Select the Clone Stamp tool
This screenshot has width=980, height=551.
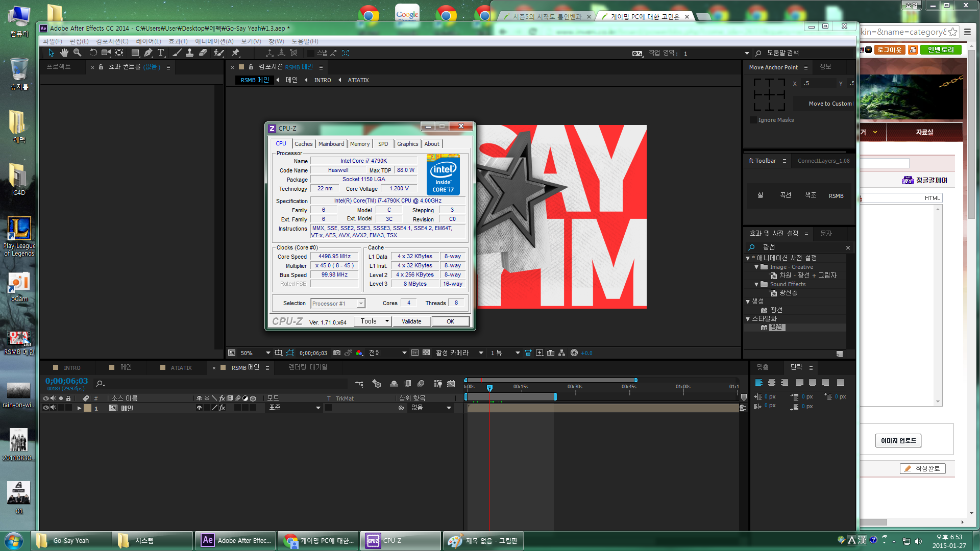[x=189, y=53]
